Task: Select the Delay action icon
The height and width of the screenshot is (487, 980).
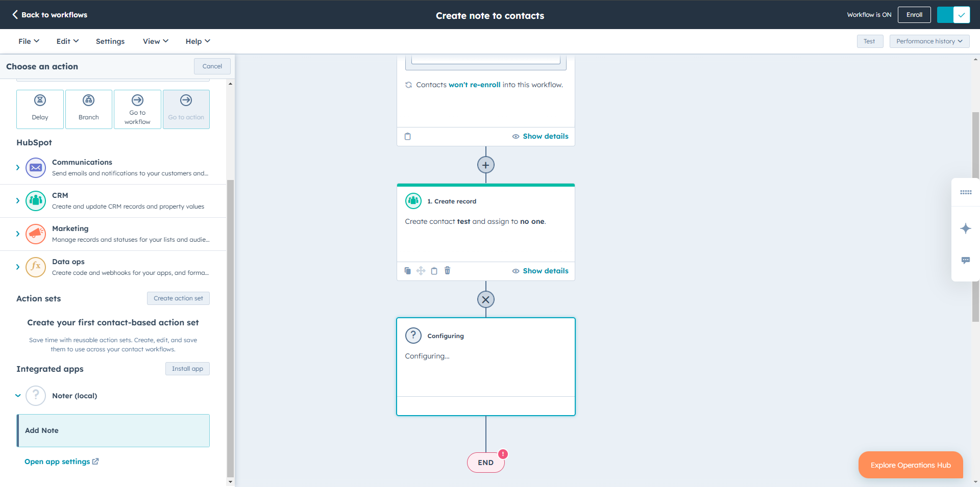Action: [x=40, y=109]
